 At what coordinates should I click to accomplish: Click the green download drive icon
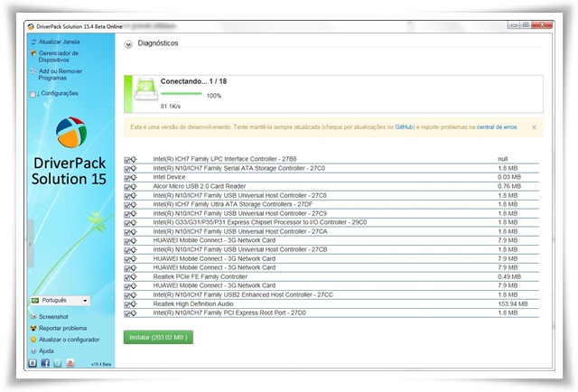[145, 89]
